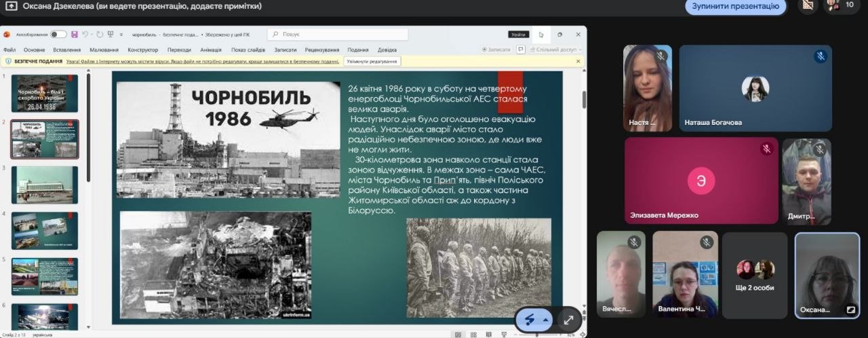868x338 pixels.
Task: Start slideshow from quick access toolbar icon
Action: (x=111, y=34)
